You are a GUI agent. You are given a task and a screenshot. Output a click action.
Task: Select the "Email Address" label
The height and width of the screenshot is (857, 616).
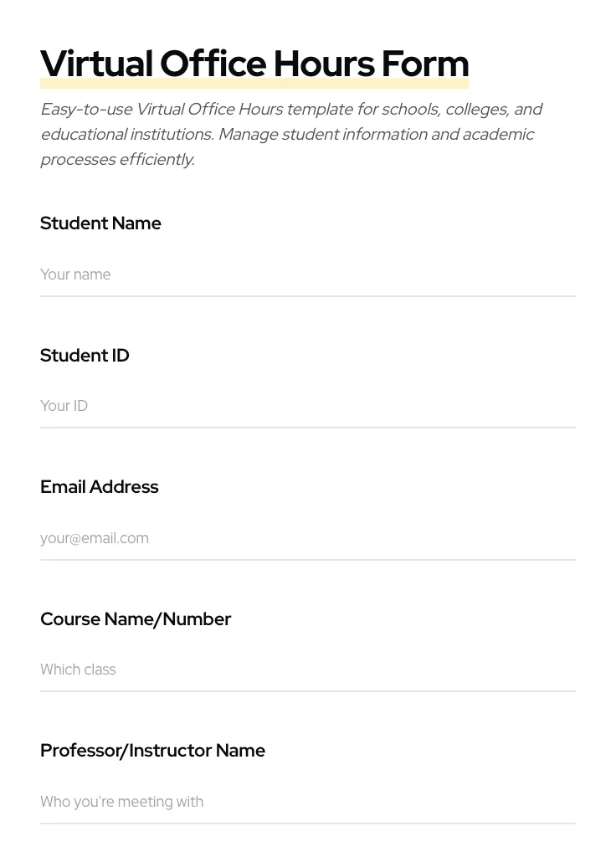pyautogui.click(x=99, y=487)
